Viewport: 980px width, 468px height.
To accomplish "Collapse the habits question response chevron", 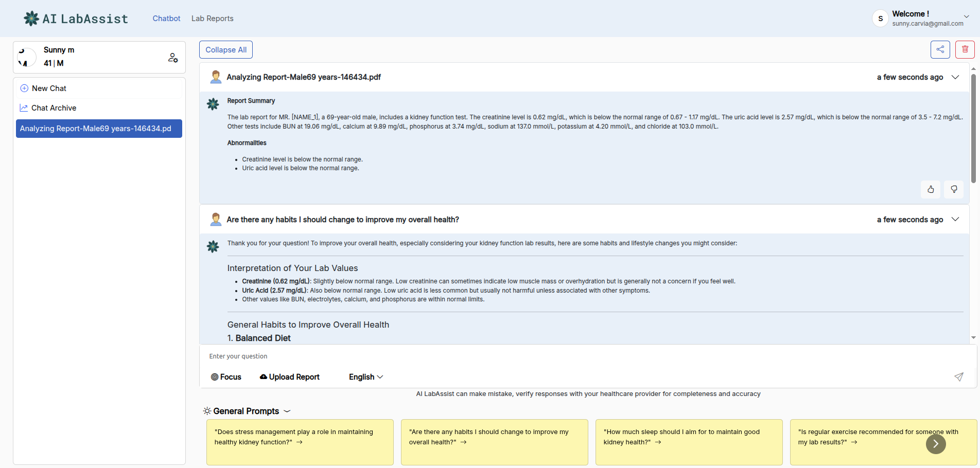I will (955, 220).
